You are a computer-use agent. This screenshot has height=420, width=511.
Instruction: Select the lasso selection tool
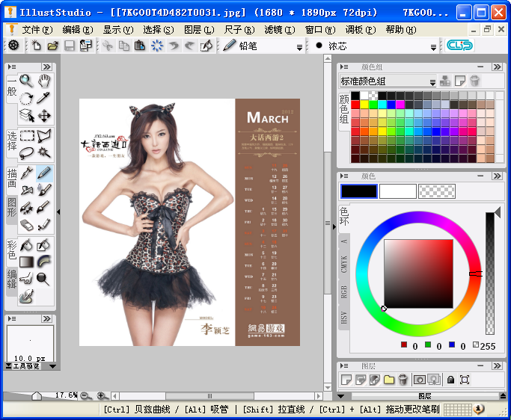click(x=26, y=152)
